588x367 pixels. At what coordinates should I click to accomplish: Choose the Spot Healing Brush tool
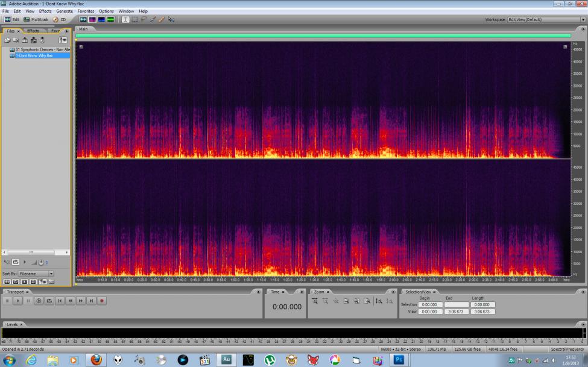(162, 19)
